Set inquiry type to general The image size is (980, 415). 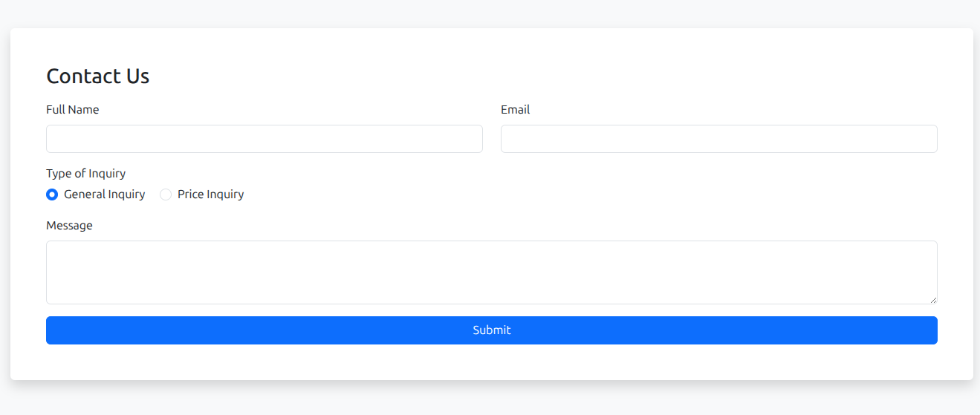[x=52, y=195]
